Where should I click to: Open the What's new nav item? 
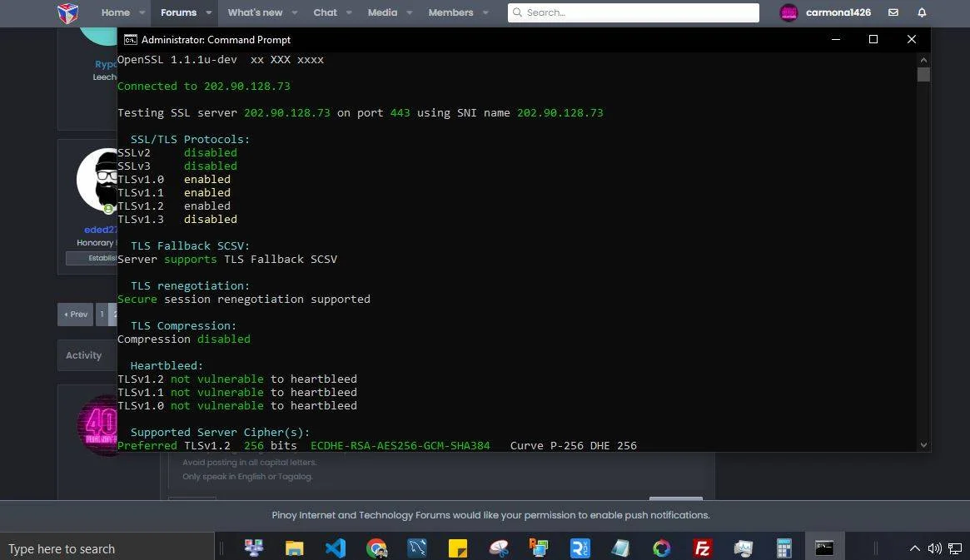point(255,12)
